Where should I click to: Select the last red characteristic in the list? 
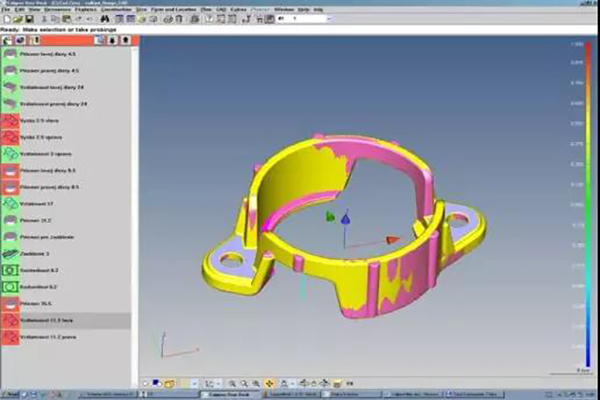point(65,337)
